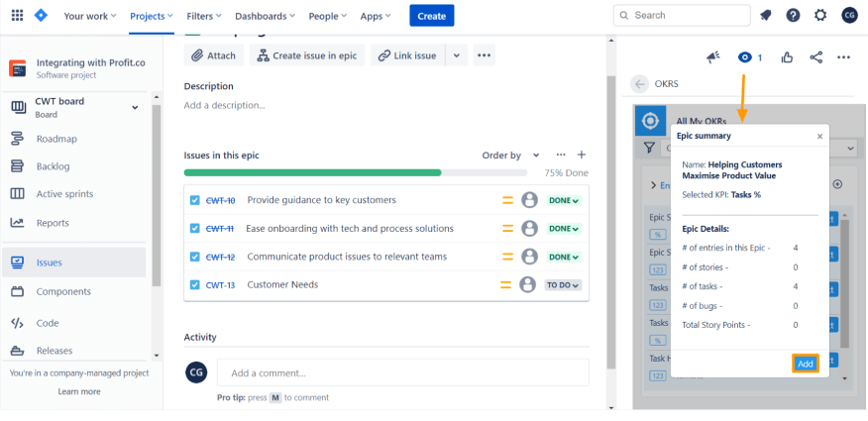
Task: Click the give feedback megaphone icon
Action: pos(713,57)
